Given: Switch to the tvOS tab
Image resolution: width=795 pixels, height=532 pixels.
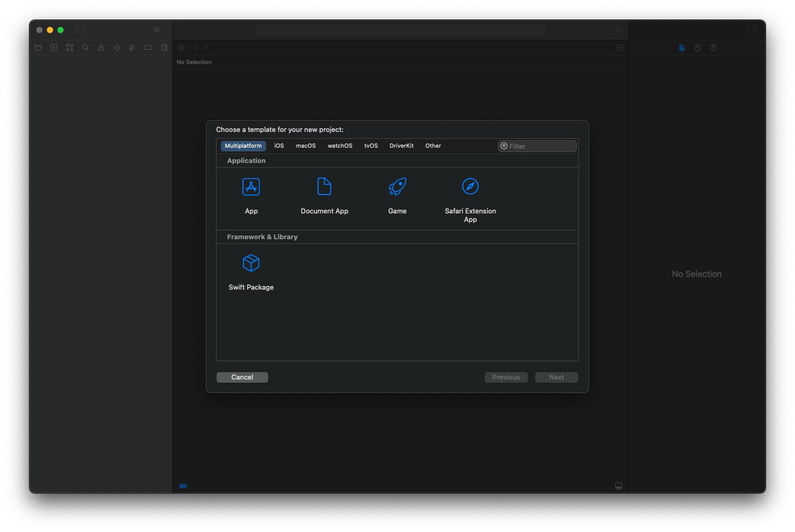Looking at the screenshot, I should [x=371, y=146].
